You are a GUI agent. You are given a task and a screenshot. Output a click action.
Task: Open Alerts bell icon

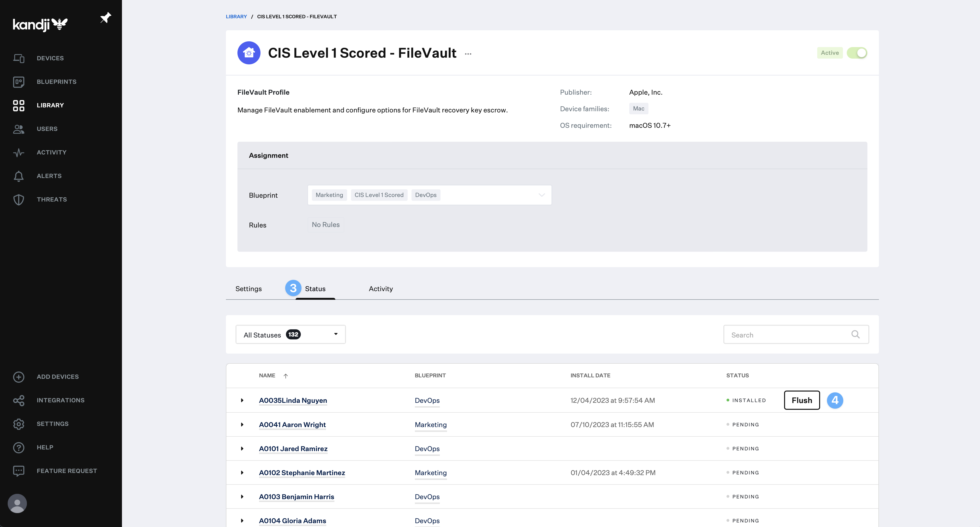[19, 176]
